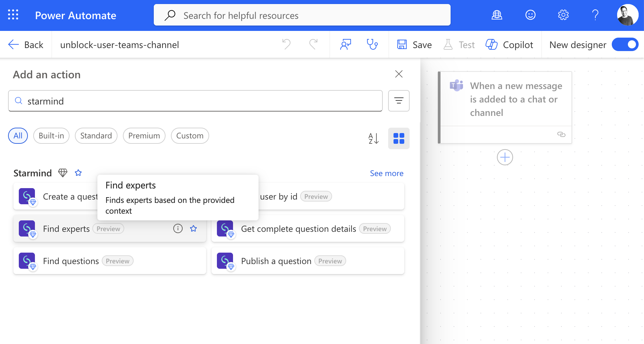
Task: Click the connection link icon on trigger
Action: tap(561, 134)
